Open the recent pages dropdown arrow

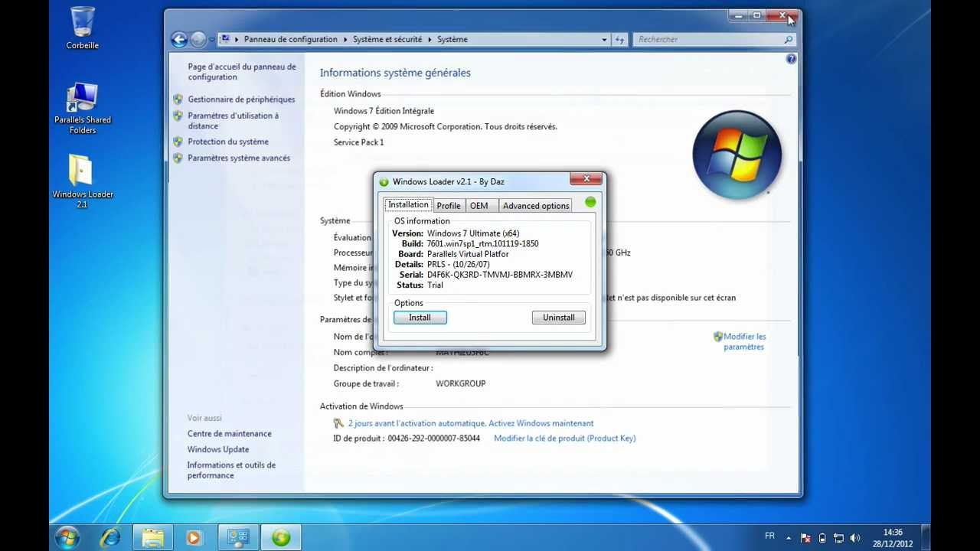click(211, 40)
